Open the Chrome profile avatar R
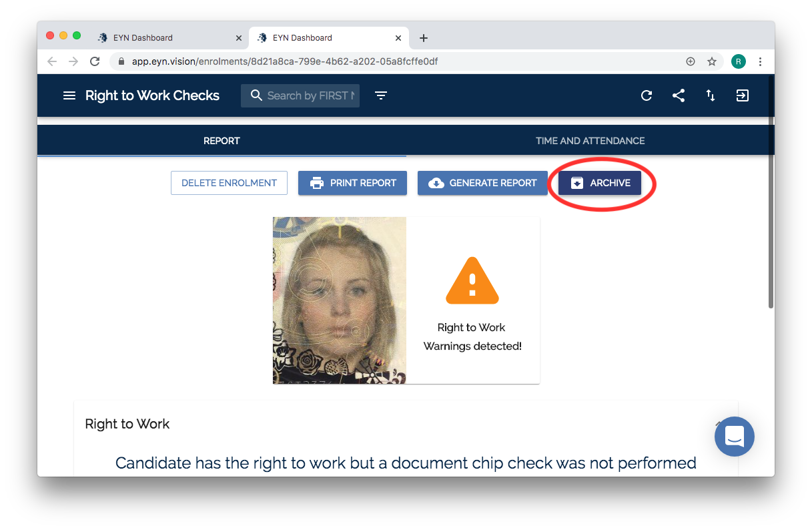This screenshot has width=812, height=530. click(x=739, y=61)
